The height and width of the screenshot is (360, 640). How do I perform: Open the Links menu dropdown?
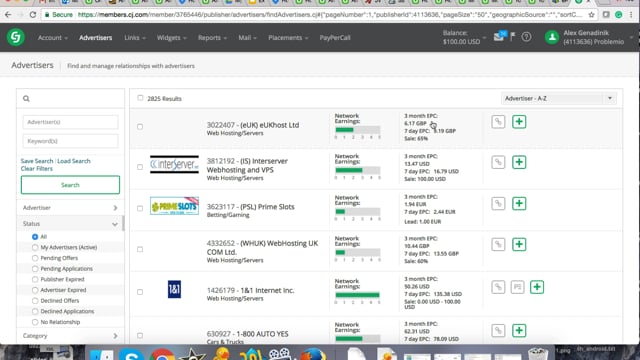(135, 38)
